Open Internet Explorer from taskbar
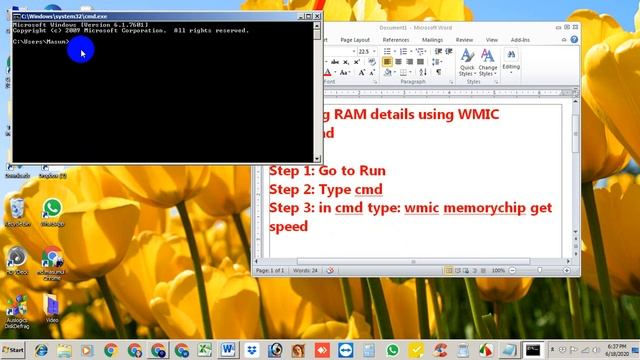The width and height of the screenshot is (640, 360). (x=41, y=350)
